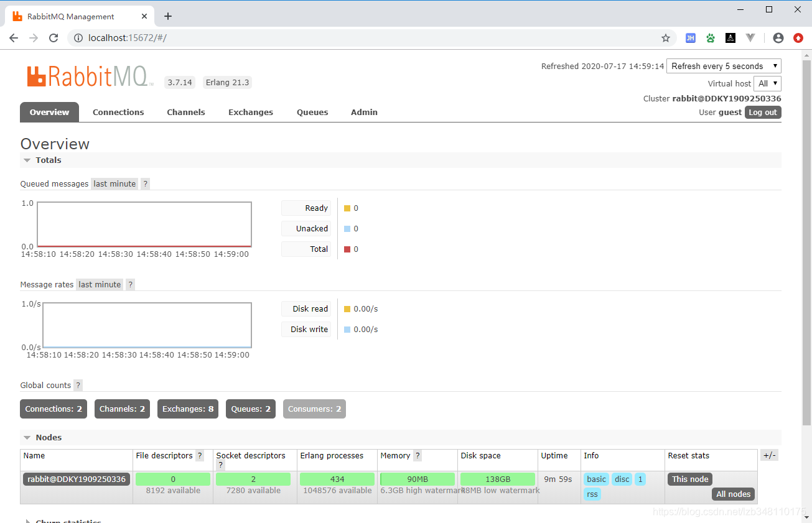
Task: Click the Disk space 138GB bar
Action: coord(498,479)
